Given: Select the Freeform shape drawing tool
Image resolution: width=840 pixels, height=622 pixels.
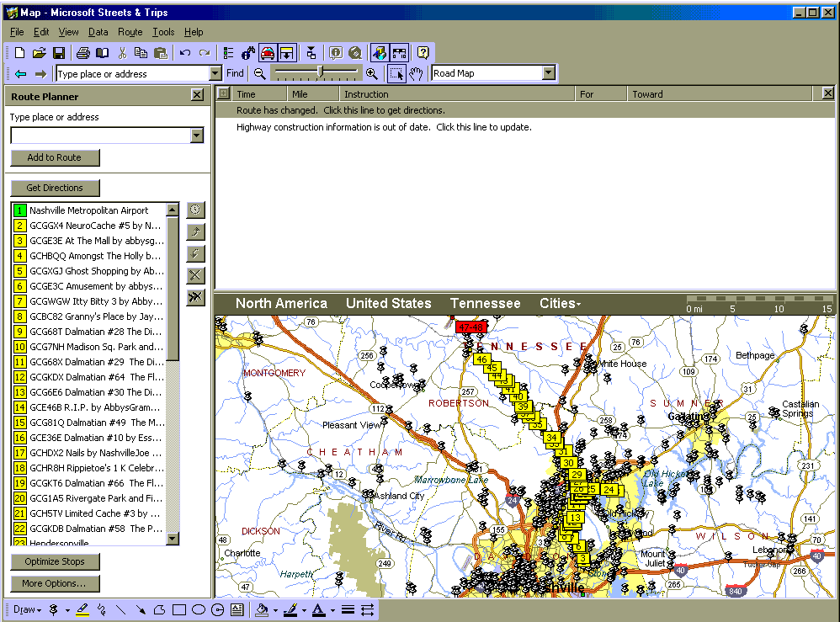Looking at the screenshot, I should (x=160, y=609).
